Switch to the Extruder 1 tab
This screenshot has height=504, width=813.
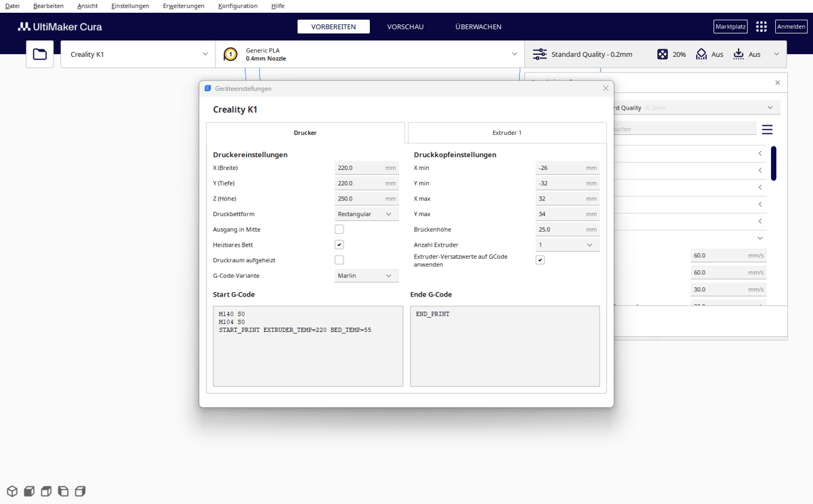[x=507, y=133]
